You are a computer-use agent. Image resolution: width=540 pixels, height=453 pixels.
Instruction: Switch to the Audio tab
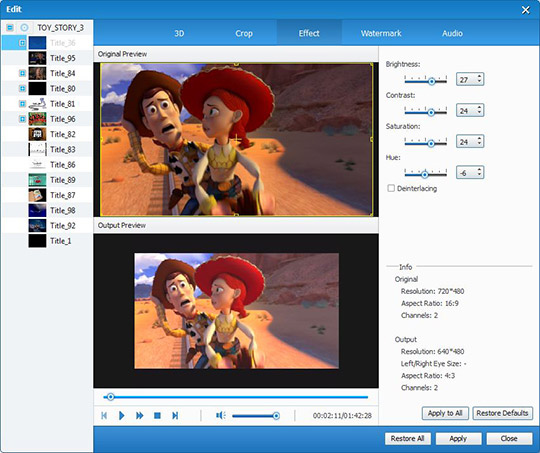tap(452, 33)
